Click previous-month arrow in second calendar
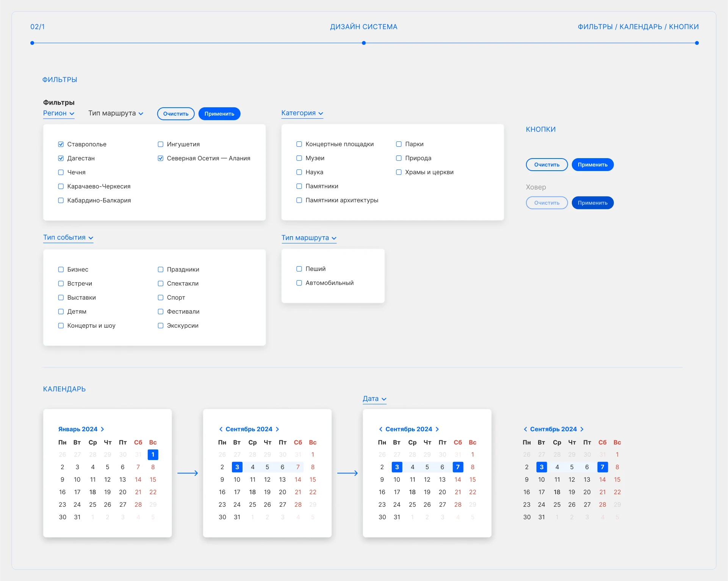The image size is (728, 581). click(x=221, y=429)
